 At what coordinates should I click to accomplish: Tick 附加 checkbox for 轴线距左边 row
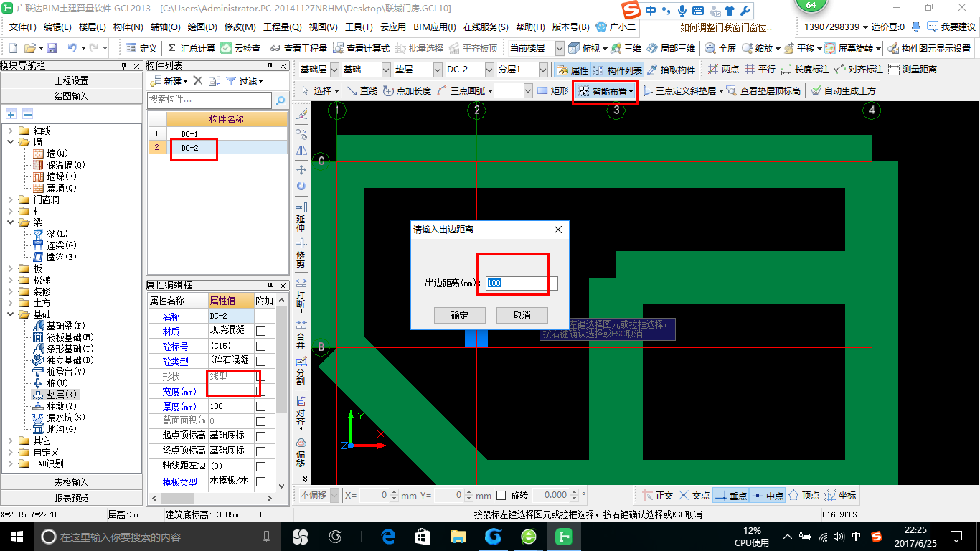[261, 466]
